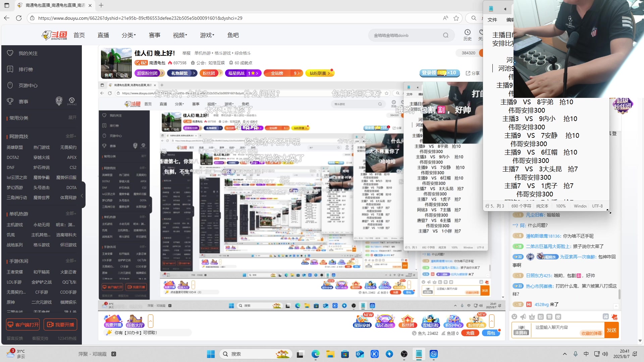644x362 pixels.
Task: Click the 充值 recharge button
Action: 470,333
